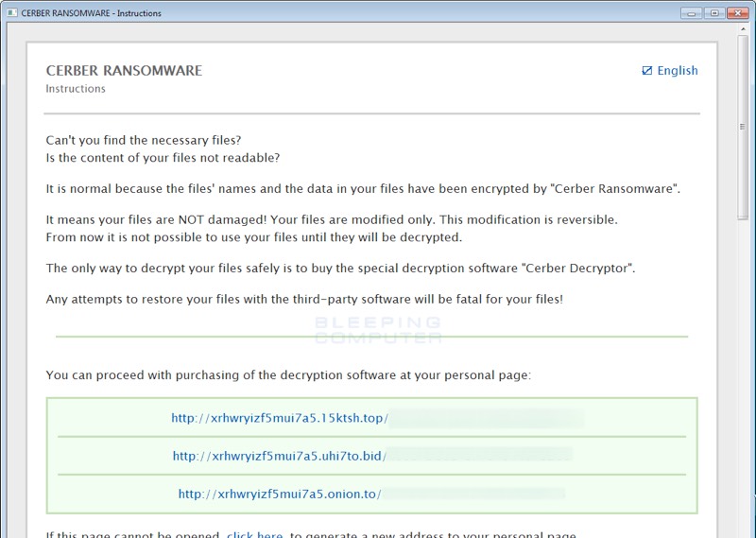Screen dimensions: 756x538
Task: Click the "Instructions" subtitle under the heading
Action: point(76,89)
